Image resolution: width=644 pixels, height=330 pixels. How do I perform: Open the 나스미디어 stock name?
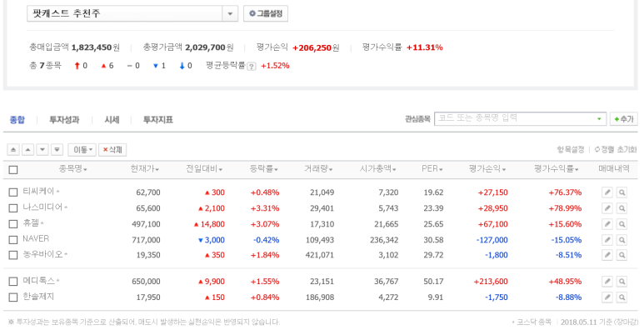click(x=42, y=207)
